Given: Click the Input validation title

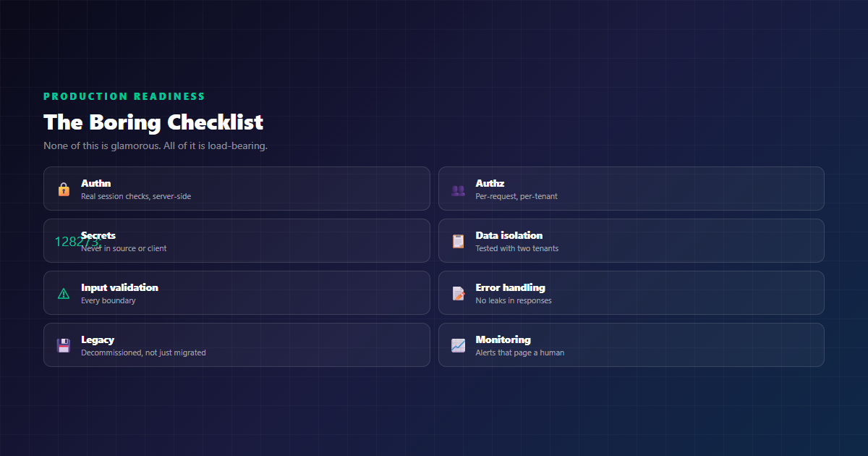Looking at the screenshot, I should [119, 287].
